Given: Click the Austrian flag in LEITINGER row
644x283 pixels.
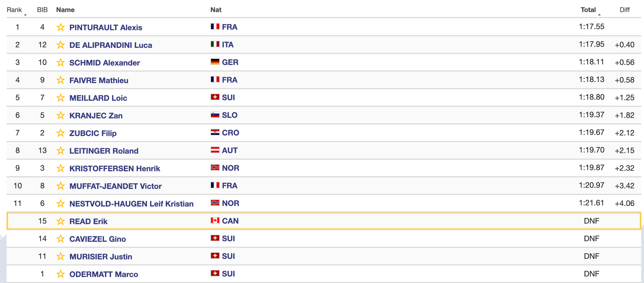Looking at the screenshot, I should pyautogui.click(x=215, y=150).
